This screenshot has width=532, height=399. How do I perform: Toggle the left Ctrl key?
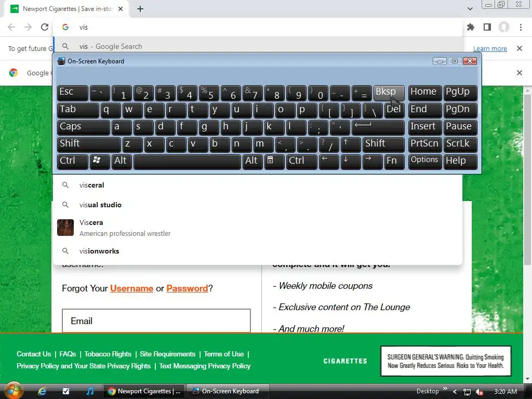[73, 162]
